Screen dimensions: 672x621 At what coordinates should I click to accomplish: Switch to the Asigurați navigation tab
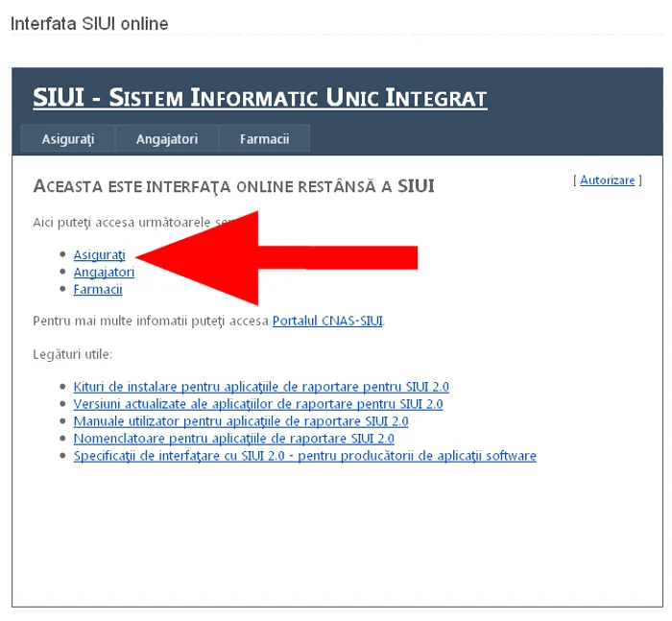pyautogui.click(x=68, y=139)
